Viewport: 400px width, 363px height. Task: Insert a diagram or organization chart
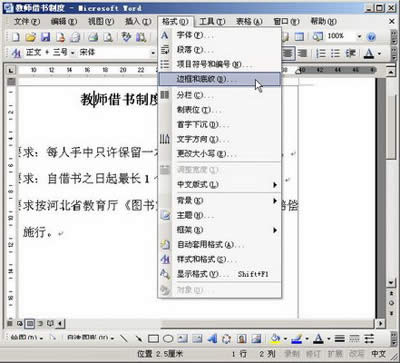click(x=227, y=339)
